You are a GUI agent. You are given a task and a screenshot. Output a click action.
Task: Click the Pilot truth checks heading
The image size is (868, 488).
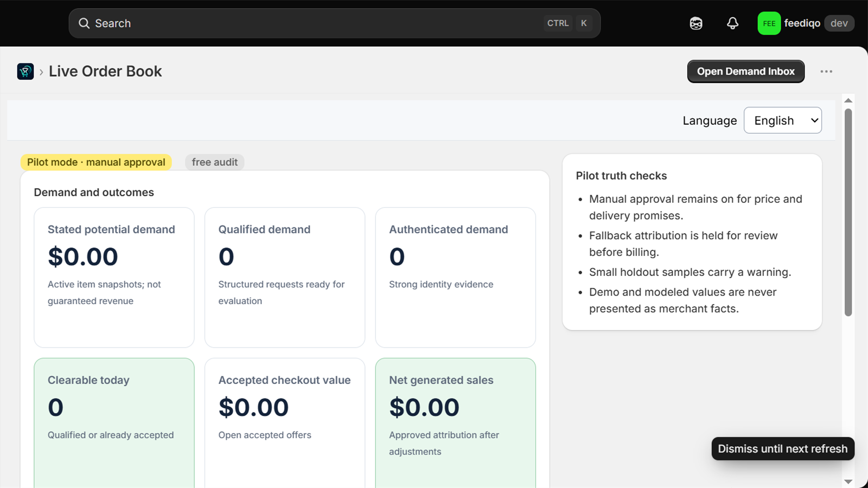pos(621,176)
